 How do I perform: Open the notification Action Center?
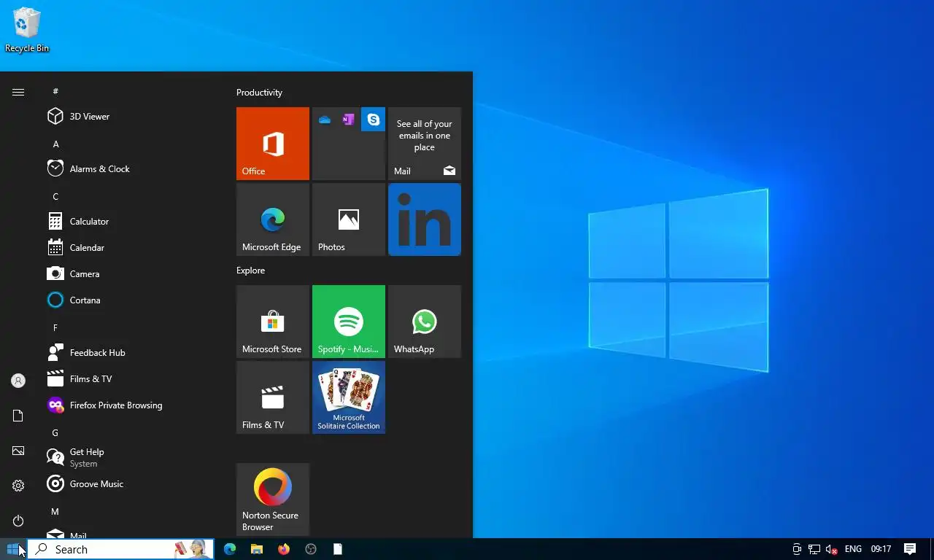910,549
